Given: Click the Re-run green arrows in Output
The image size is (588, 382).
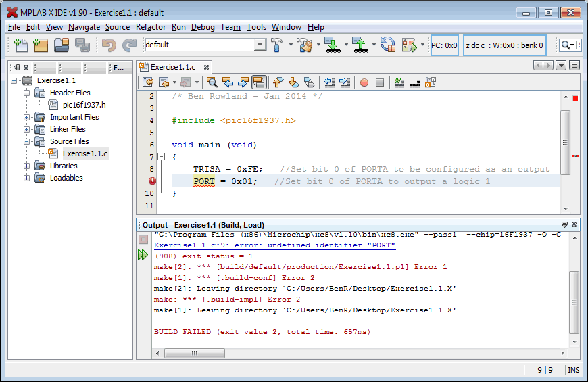Looking at the screenshot, I should coord(143,255).
